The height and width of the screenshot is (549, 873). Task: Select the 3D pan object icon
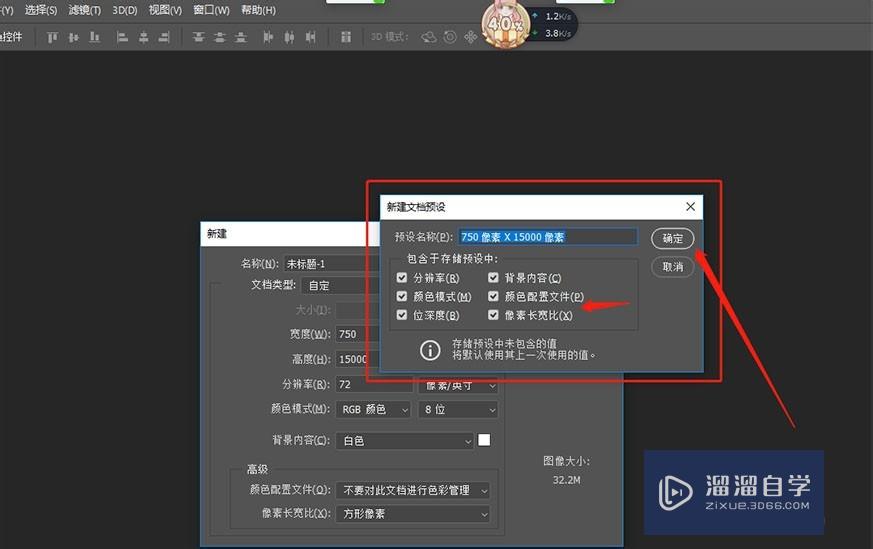471,37
